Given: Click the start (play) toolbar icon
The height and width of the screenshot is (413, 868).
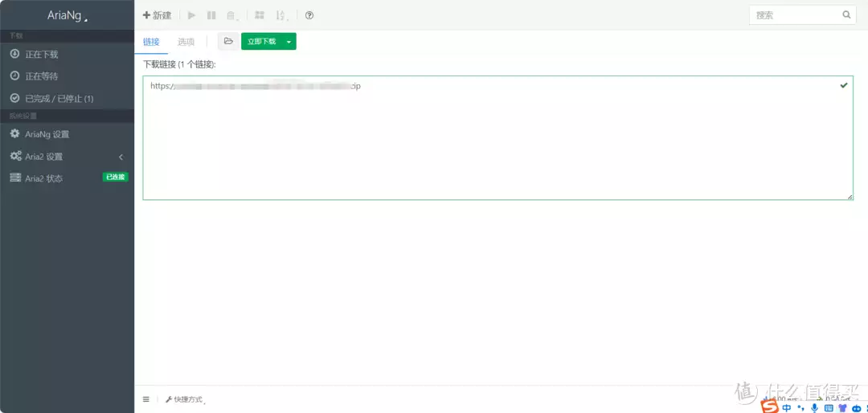Looking at the screenshot, I should [x=191, y=15].
